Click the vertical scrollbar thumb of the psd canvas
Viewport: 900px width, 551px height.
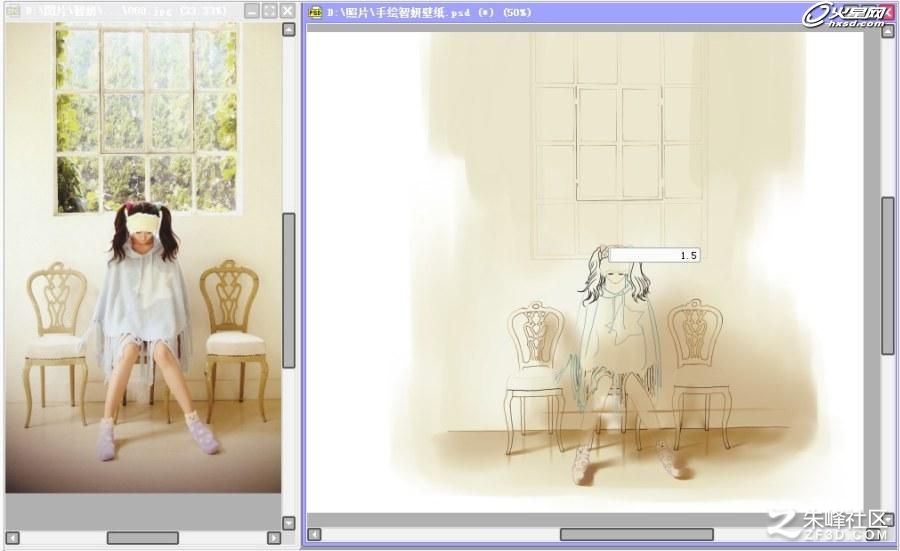pos(887,276)
